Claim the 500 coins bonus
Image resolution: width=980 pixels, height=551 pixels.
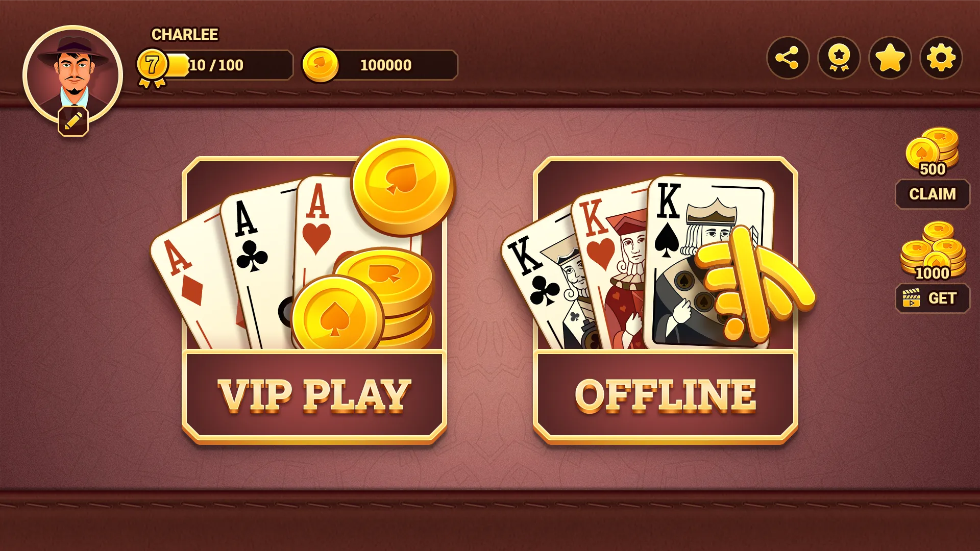(933, 194)
